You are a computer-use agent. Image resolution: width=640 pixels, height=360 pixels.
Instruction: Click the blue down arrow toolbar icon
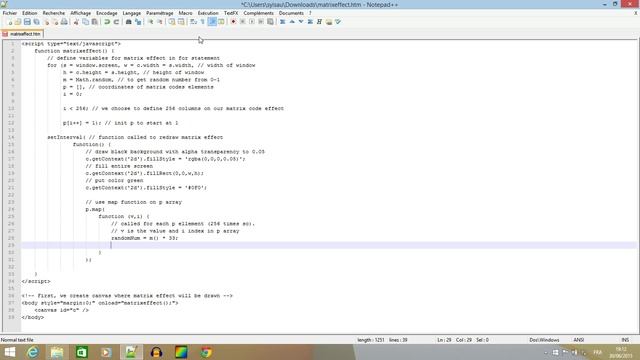[301, 22]
